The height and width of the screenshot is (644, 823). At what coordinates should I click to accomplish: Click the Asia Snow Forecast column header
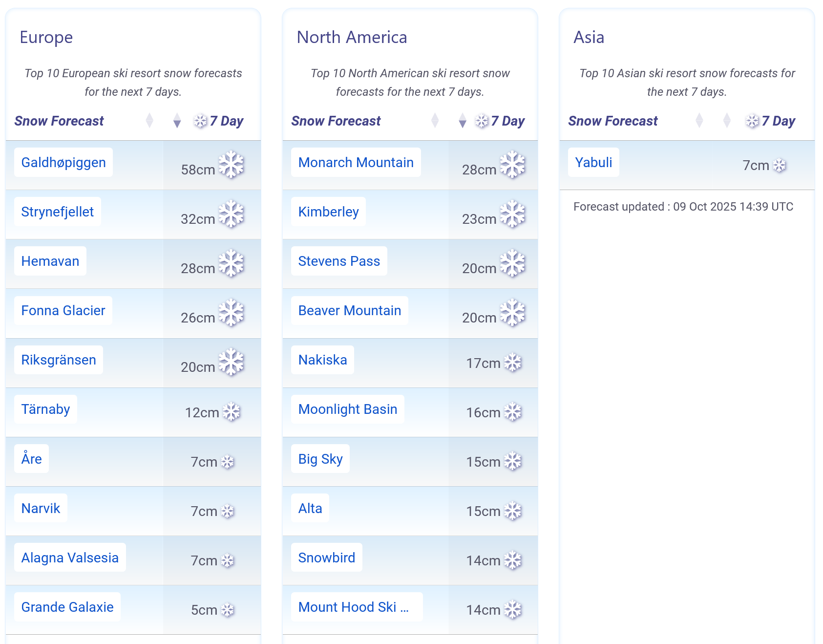coord(613,121)
